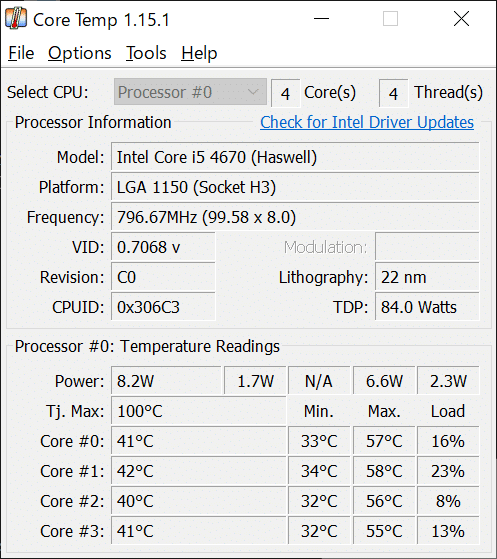Select the CPUID value 0x306C3
The width and height of the screenshot is (497, 559).
coord(163,306)
